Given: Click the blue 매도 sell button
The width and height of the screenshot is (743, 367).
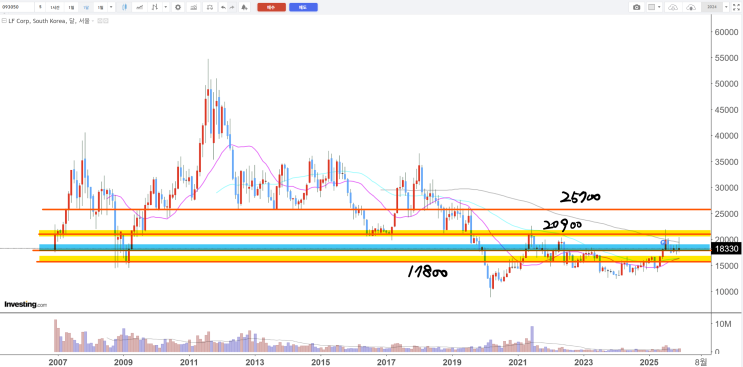Looking at the screenshot, I should pos(303,7).
